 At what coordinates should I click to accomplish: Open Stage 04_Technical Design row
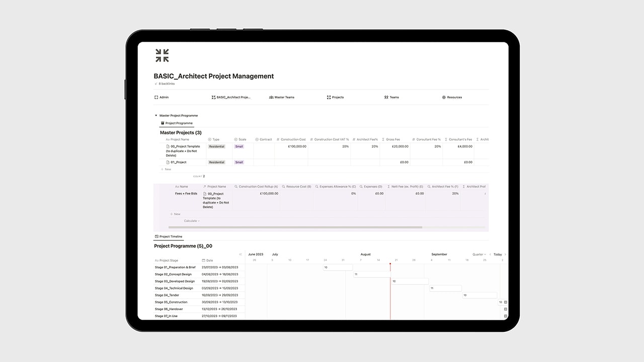(174, 289)
